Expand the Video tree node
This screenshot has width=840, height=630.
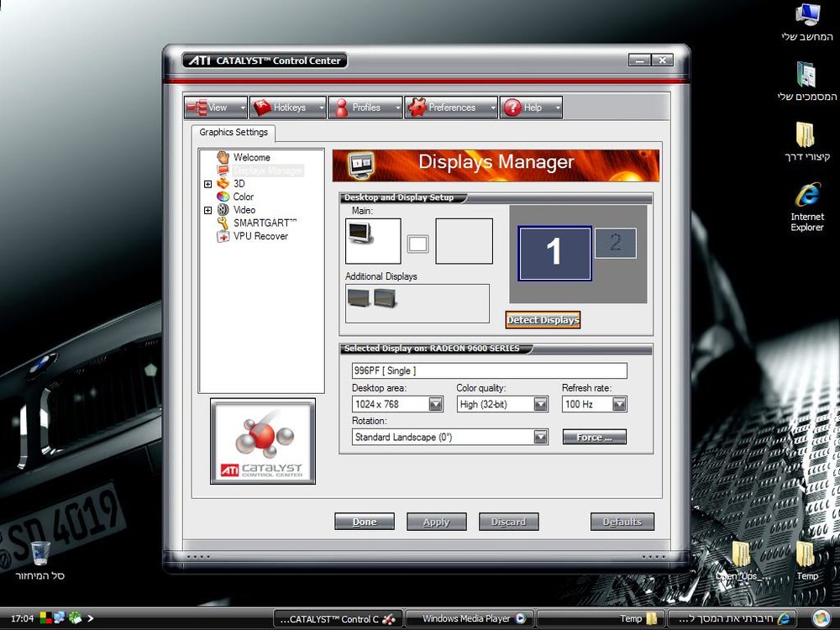pos(207,211)
